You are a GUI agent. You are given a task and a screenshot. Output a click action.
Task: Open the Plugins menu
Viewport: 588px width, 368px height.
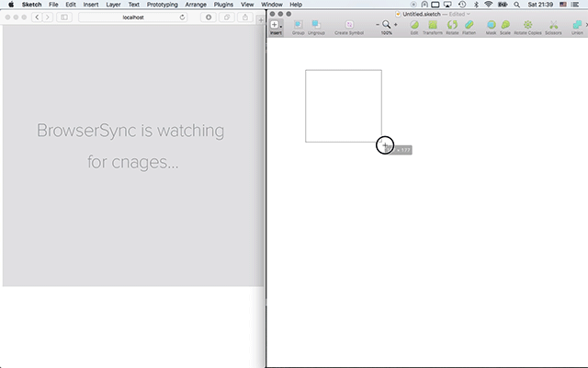pos(223,5)
